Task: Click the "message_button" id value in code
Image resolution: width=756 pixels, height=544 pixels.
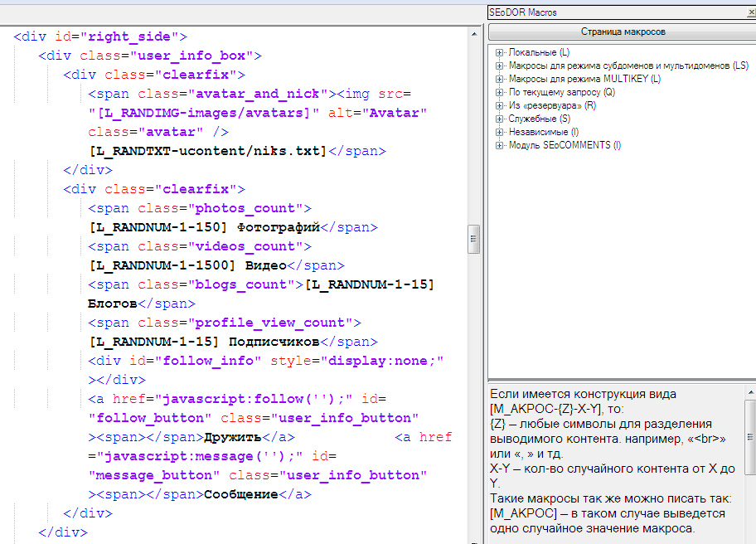Action: tap(154, 475)
